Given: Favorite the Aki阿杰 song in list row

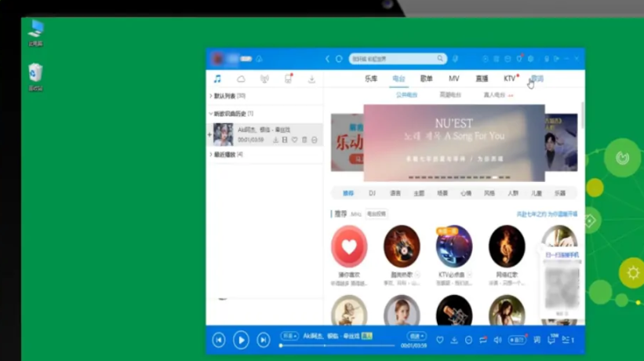Looking at the screenshot, I should (294, 140).
